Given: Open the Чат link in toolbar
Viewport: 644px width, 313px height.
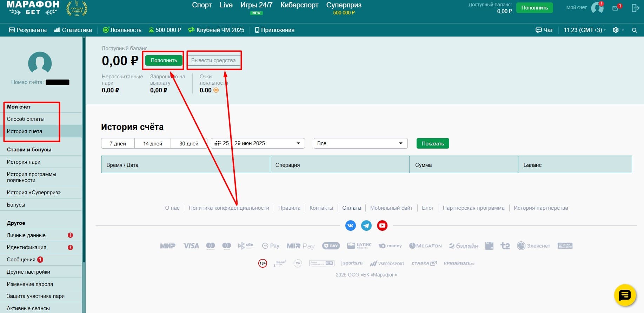Looking at the screenshot, I should 544,30.
